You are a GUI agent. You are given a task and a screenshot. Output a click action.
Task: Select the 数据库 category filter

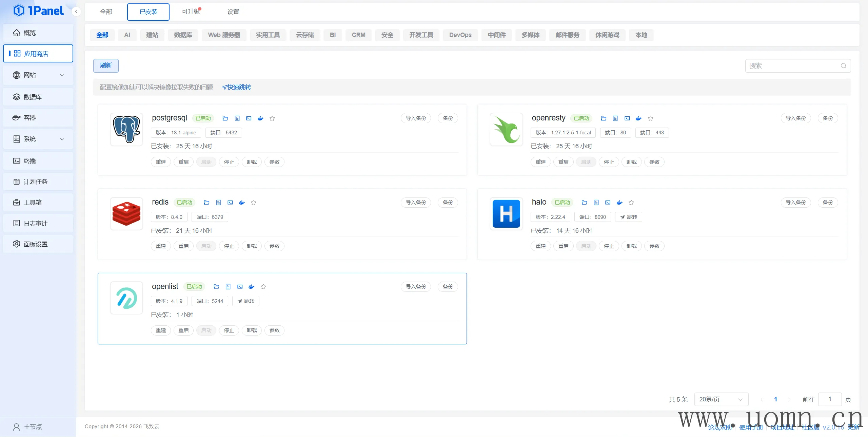point(183,35)
